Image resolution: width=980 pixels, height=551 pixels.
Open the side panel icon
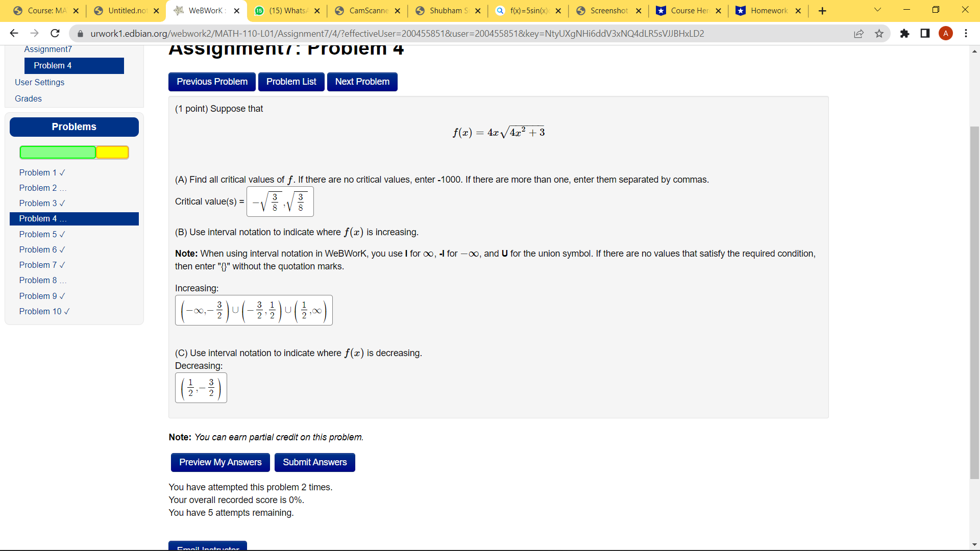925,34
